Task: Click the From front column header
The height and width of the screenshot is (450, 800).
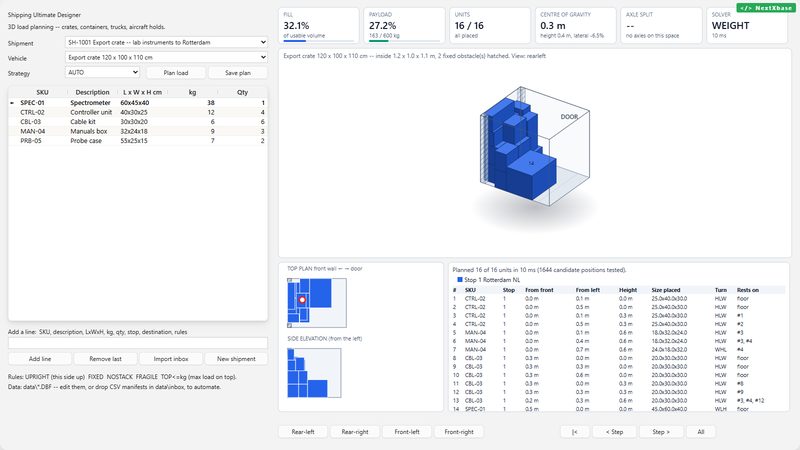Action: (x=539, y=290)
